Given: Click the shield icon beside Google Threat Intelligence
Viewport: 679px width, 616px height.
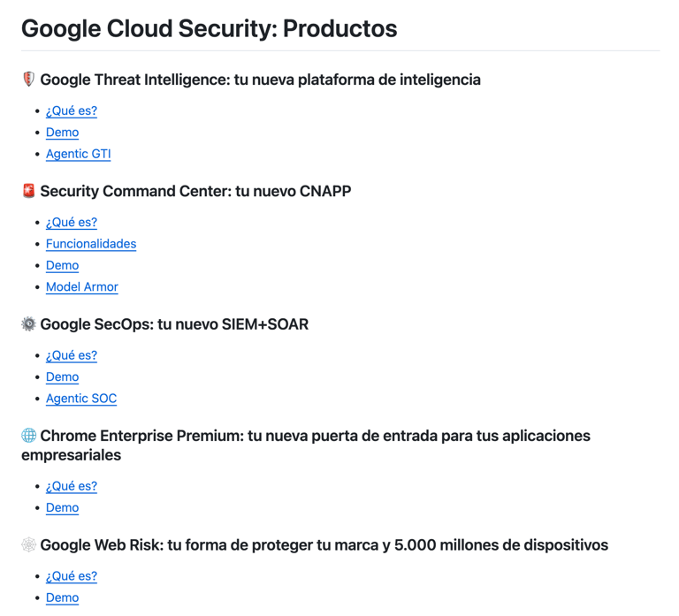Looking at the screenshot, I should 28,80.
